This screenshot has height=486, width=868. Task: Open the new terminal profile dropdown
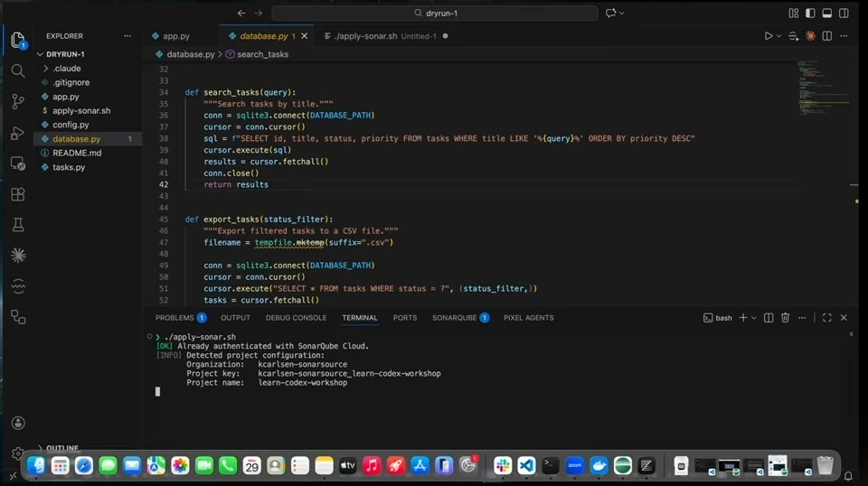click(754, 318)
